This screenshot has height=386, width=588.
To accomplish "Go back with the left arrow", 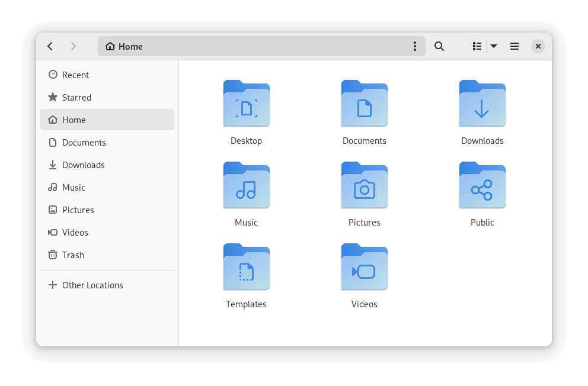I will click(50, 46).
